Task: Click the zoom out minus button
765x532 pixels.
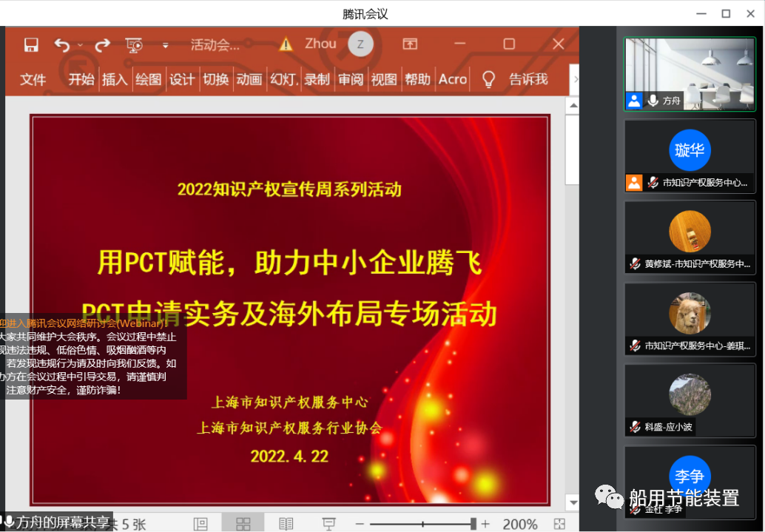Action: point(360,524)
